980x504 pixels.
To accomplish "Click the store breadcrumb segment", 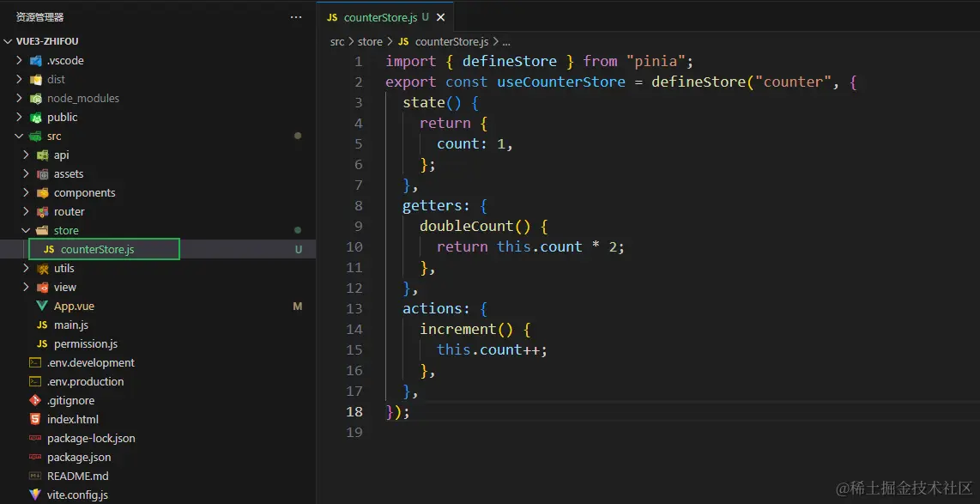I will pyautogui.click(x=370, y=42).
